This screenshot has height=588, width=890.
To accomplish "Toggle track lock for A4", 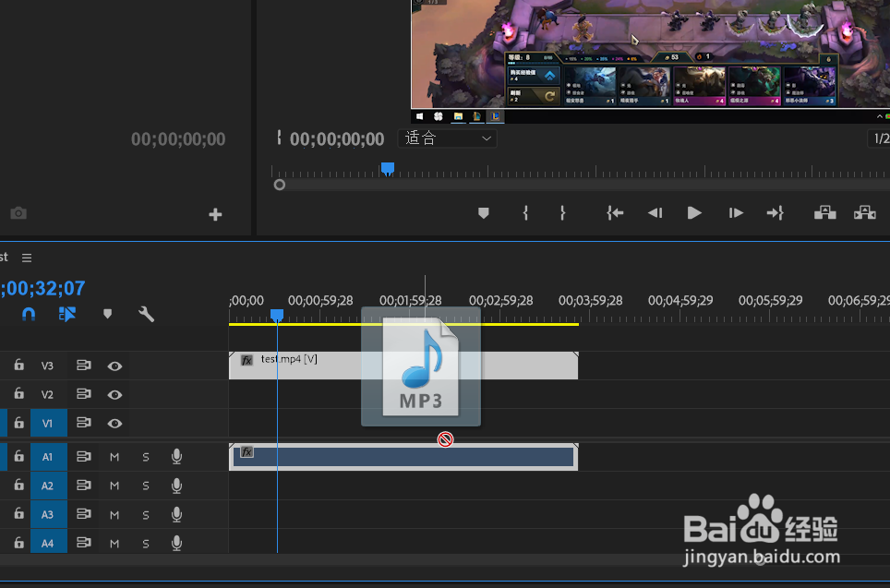I will pos(19,543).
